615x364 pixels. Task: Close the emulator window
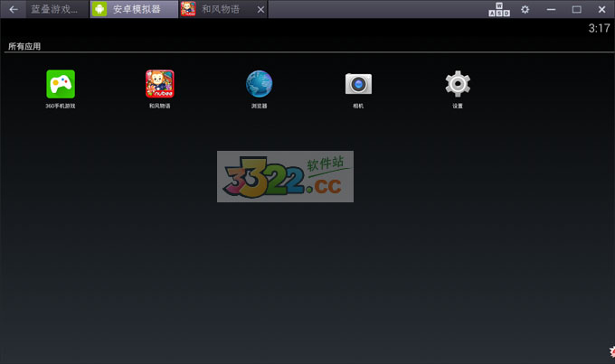tap(602, 9)
